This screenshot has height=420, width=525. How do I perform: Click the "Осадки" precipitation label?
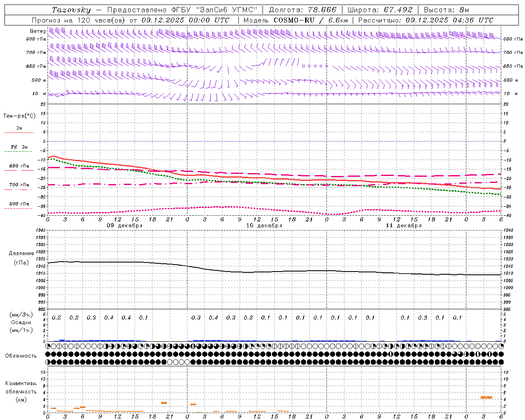pyautogui.click(x=21, y=322)
